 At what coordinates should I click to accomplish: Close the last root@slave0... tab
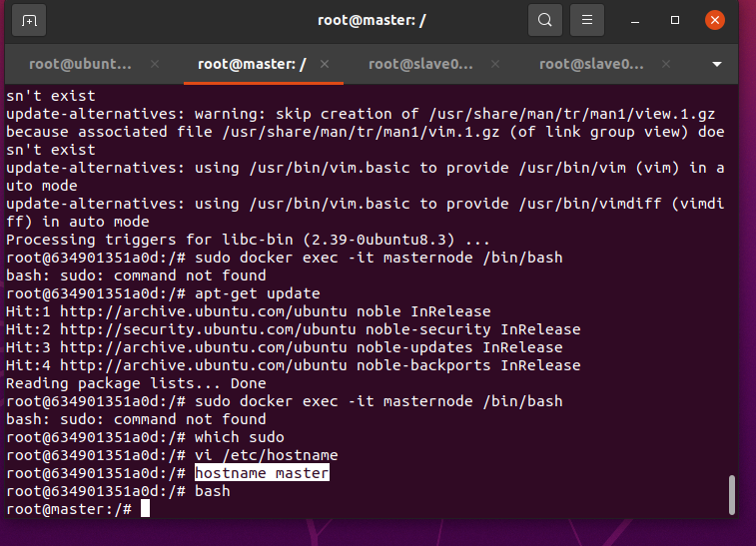[x=666, y=64]
